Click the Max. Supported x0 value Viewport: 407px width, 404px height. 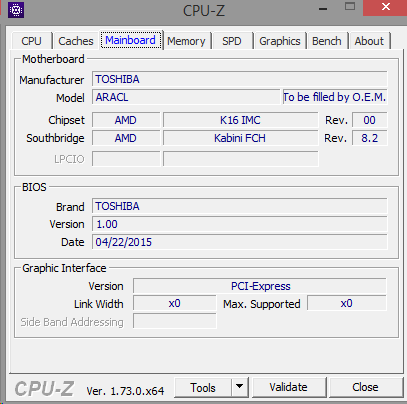tap(347, 303)
